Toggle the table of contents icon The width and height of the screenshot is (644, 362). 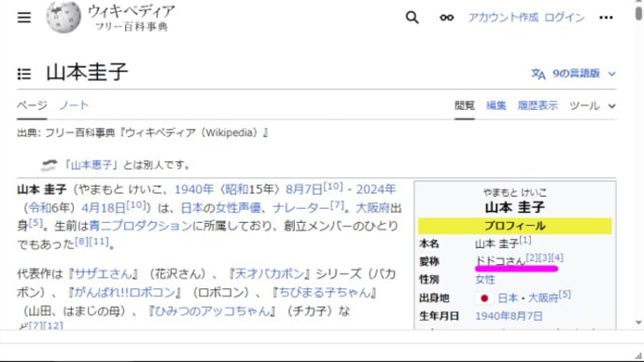pos(24,74)
